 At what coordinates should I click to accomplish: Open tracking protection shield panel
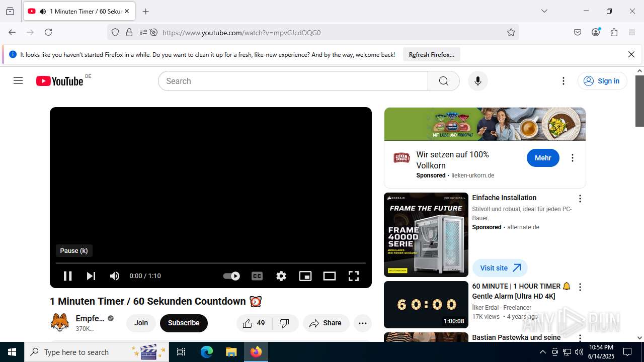115,33
